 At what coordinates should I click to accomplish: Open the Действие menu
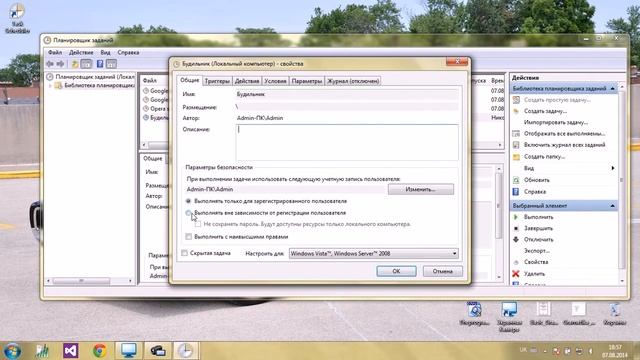[81, 53]
